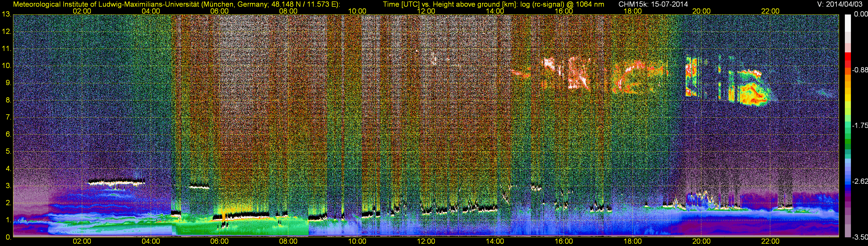Click the 10:00 label on the top time axis
The width and height of the screenshot is (868, 246).
click(357, 11)
